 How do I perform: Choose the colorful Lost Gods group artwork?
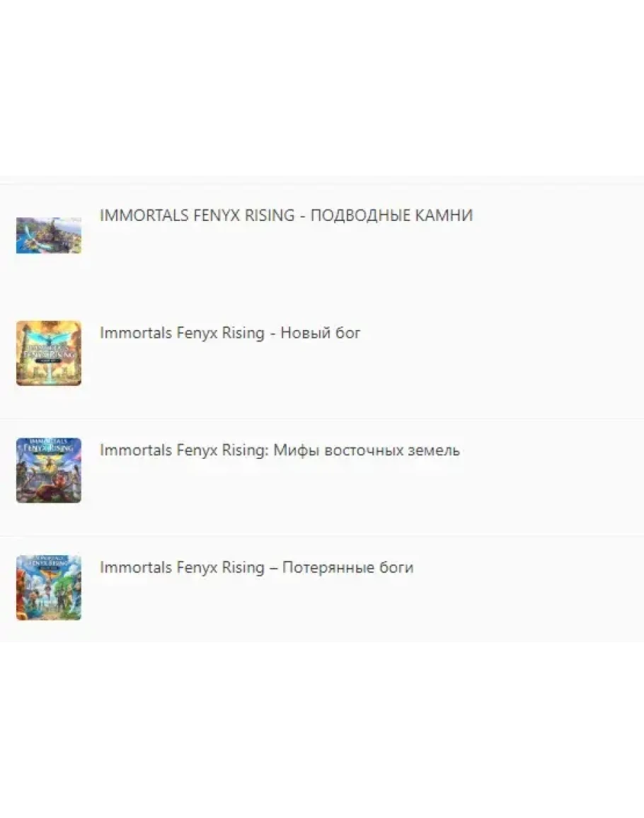[x=49, y=588]
